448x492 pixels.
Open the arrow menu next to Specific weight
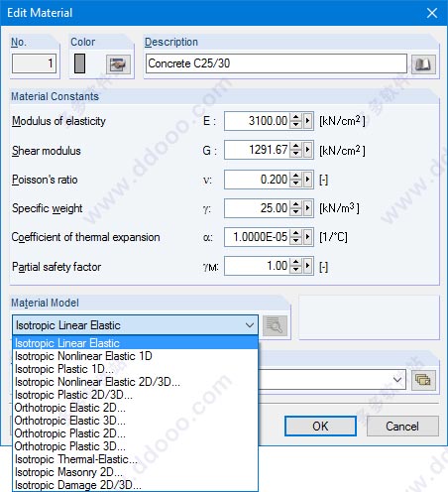[308, 208]
